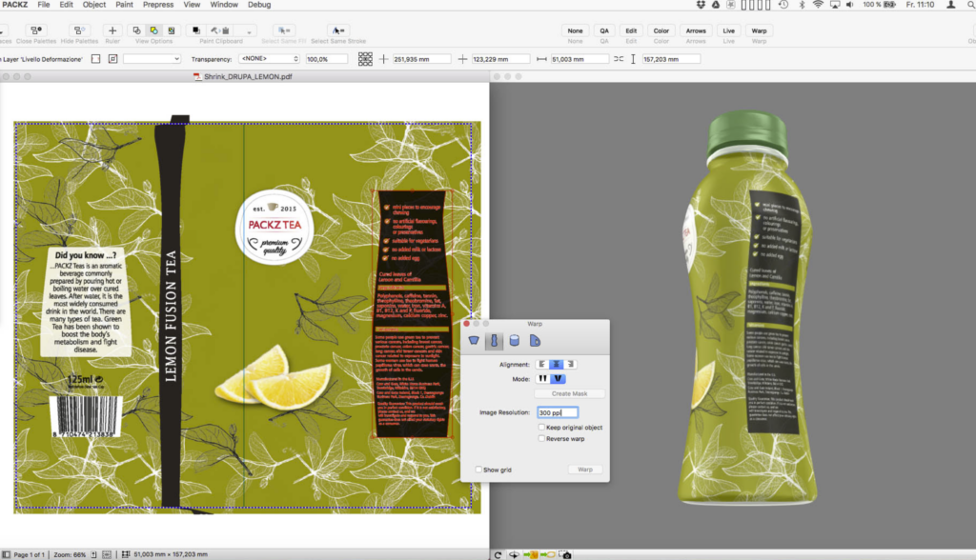Open the Transparency blend mode dropdown
Image resolution: width=976 pixels, height=560 pixels.
click(x=253, y=59)
